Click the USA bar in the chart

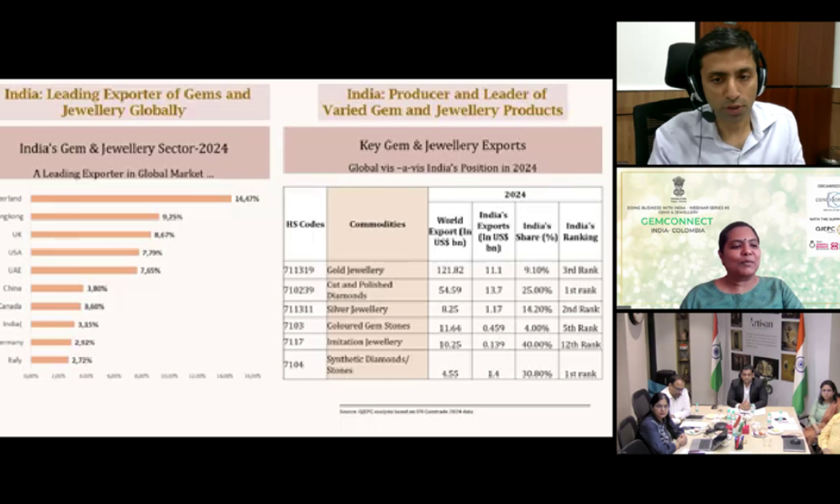click(85, 252)
